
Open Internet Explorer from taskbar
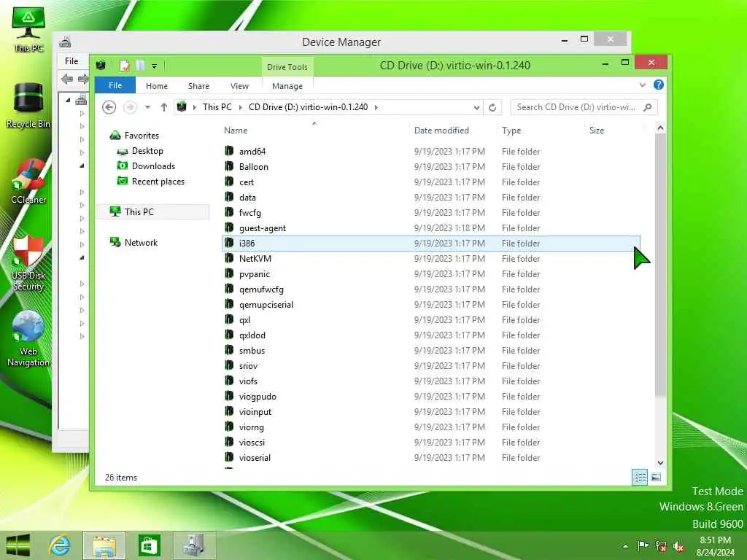60,545
